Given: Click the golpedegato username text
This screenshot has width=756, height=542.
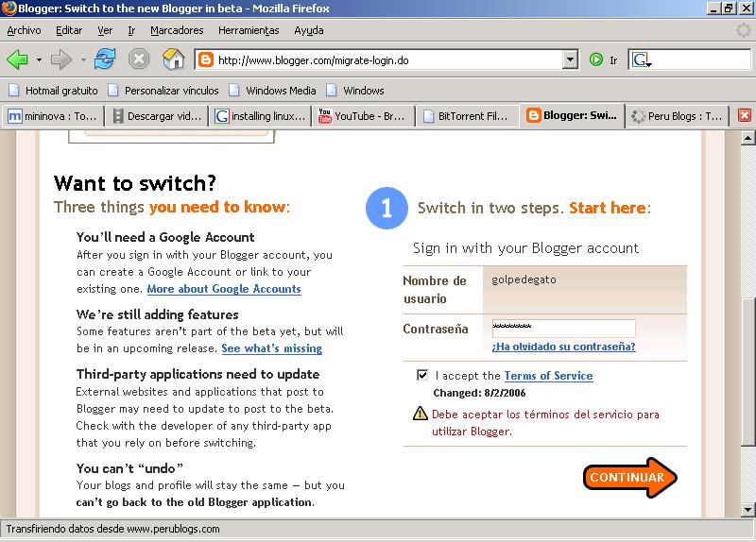Looking at the screenshot, I should pyautogui.click(x=524, y=279).
